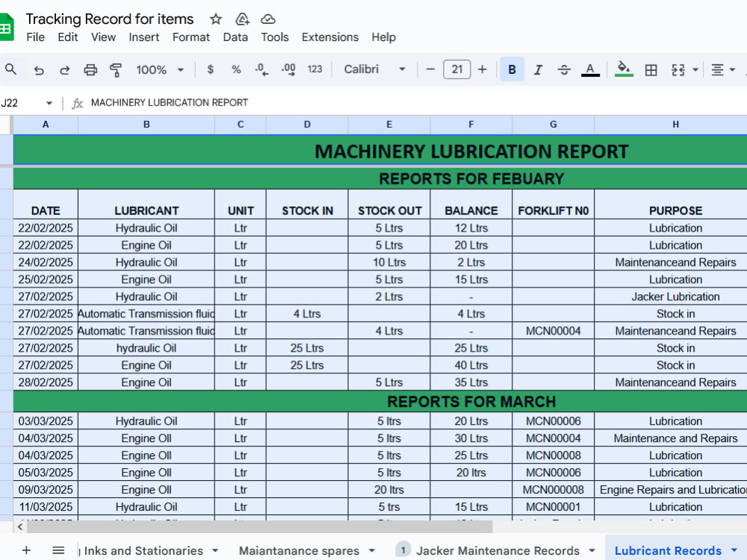Switch to Maiantanance spares tab
747x560 pixels.
coord(299,551)
